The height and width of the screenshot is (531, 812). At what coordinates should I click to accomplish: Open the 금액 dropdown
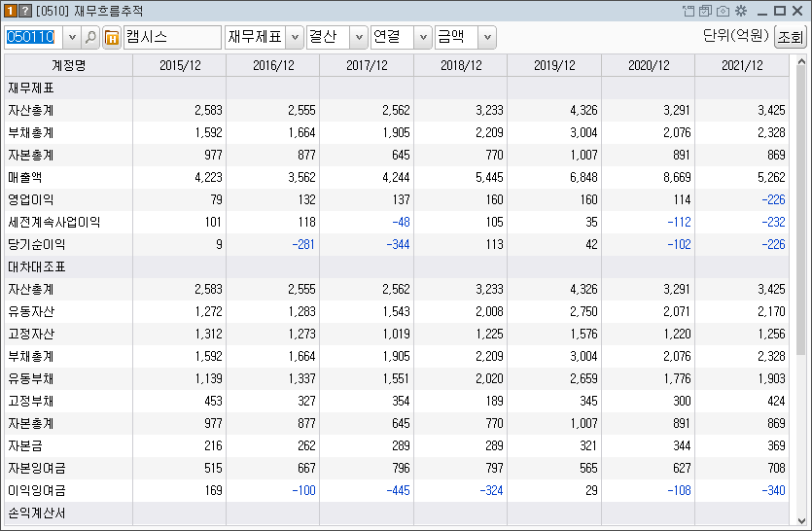(x=487, y=37)
